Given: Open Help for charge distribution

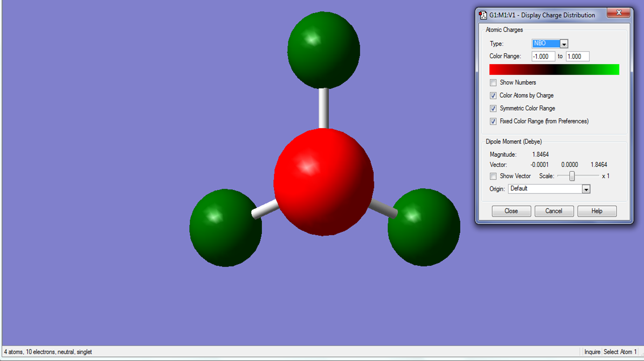Looking at the screenshot, I should (x=597, y=211).
